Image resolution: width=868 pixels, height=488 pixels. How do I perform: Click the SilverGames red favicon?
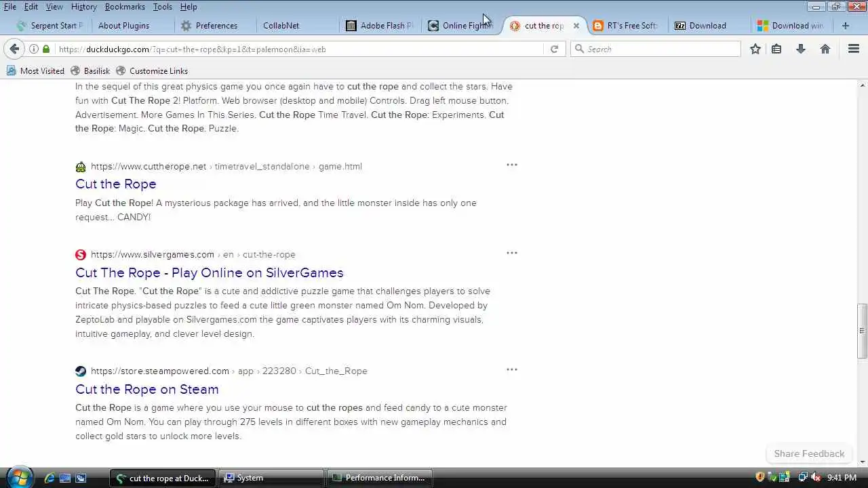point(81,255)
